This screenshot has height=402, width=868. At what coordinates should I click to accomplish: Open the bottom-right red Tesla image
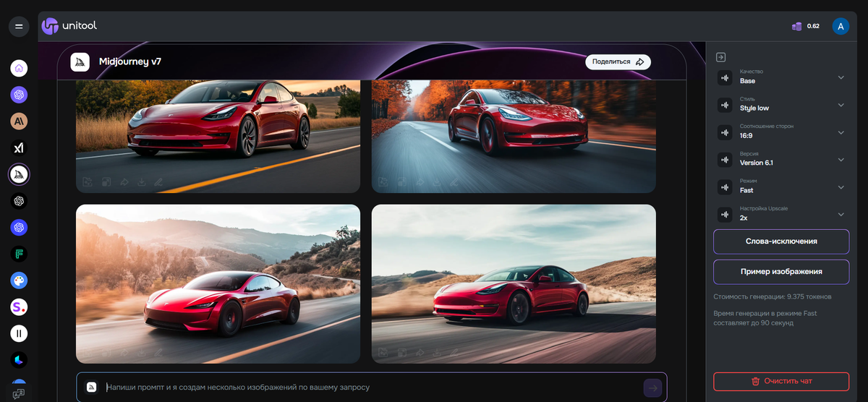pos(514,283)
